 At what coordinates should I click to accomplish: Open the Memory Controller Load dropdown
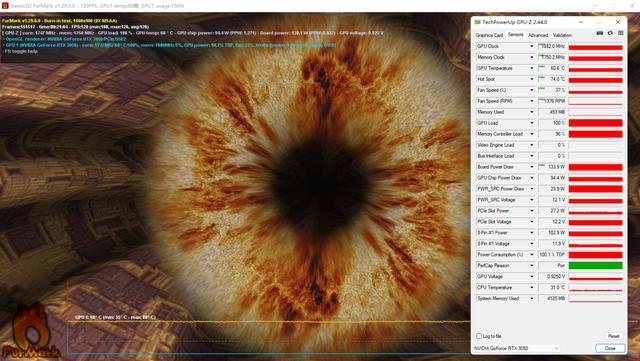[x=531, y=134]
